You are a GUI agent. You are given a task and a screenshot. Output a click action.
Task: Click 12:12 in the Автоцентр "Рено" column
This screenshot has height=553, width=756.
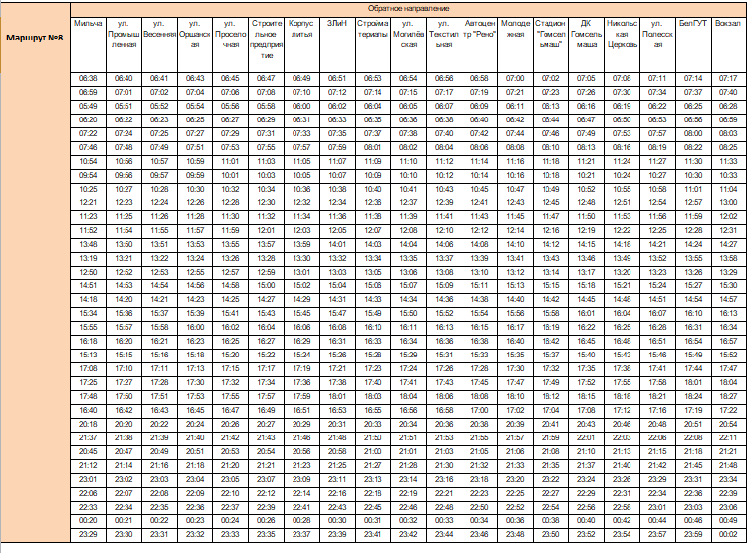coord(479,231)
